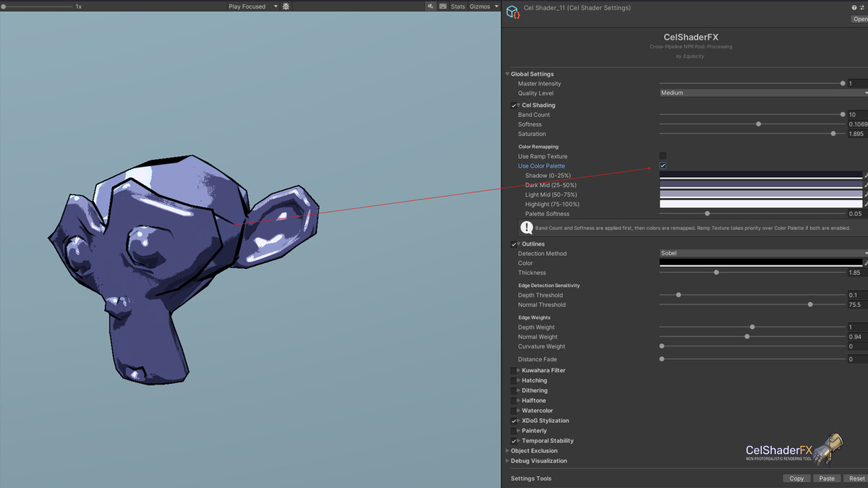Enable the Hatching checkbox
This screenshot has height=488, width=868.
coord(514,380)
